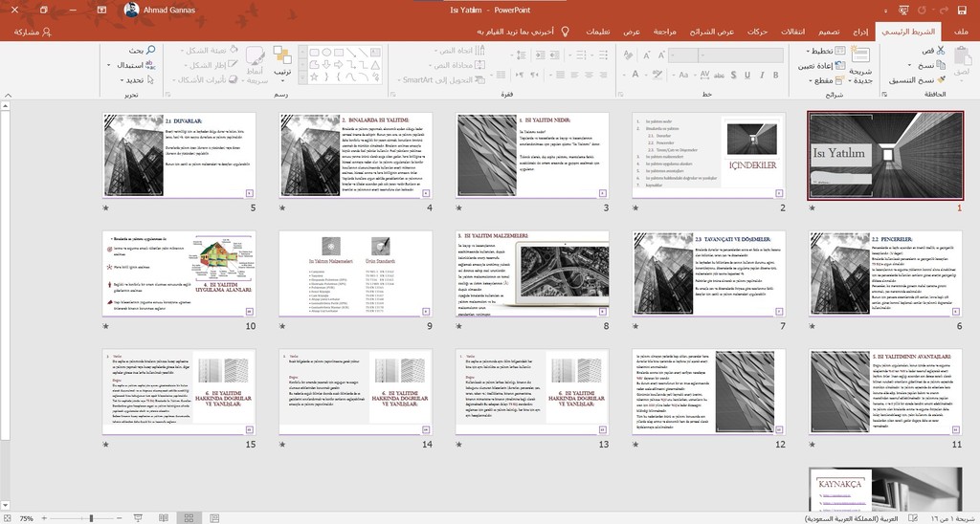Toggle Italic formatting
The height and width of the screenshot is (524, 980).
761,75
